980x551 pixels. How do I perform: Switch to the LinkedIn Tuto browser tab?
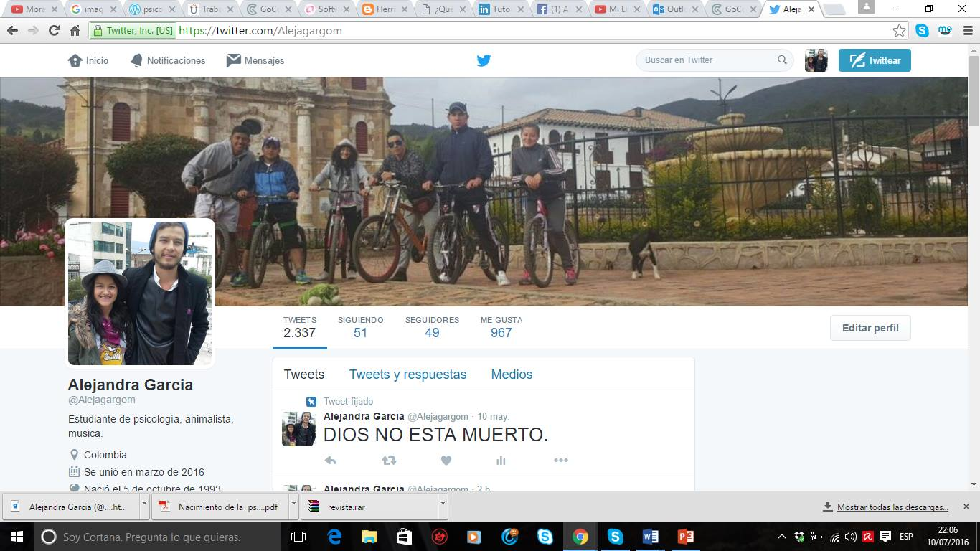coord(501,9)
